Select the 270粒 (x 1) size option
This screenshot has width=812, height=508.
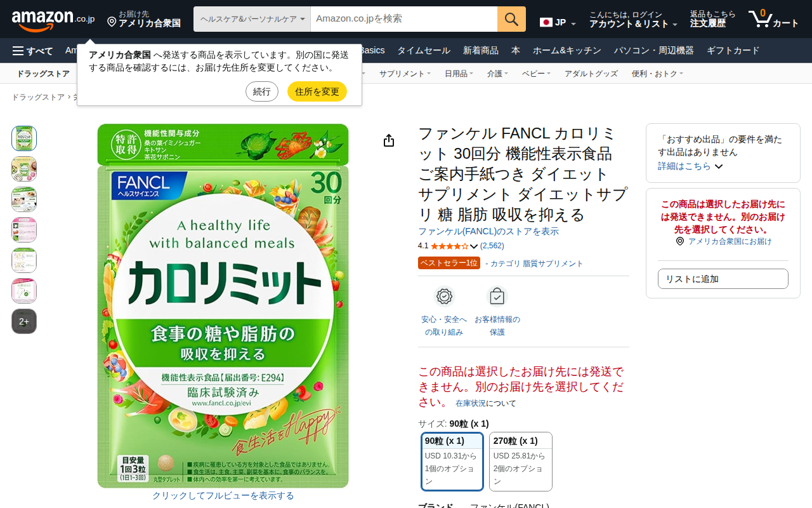(521, 462)
